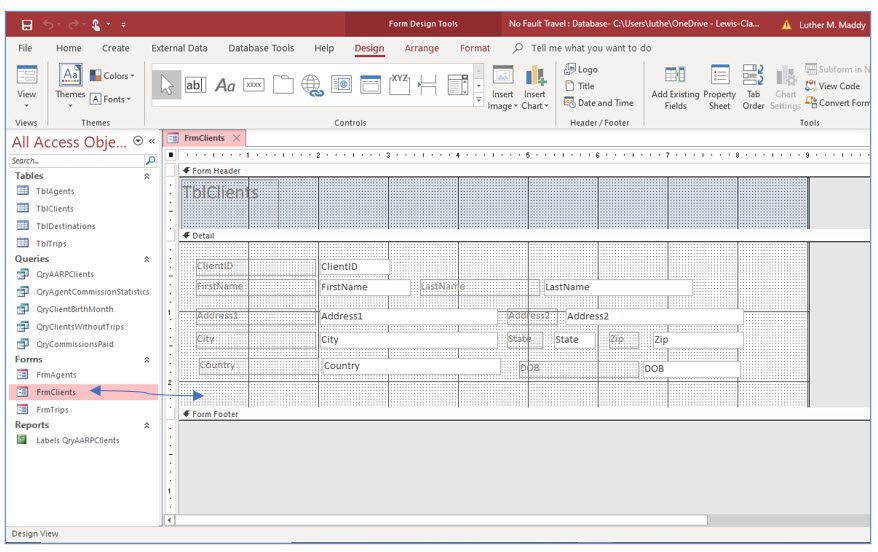This screenshot has width=878, height=552.
Task: Select the Combo Box control
Action: tap(457, 85)
